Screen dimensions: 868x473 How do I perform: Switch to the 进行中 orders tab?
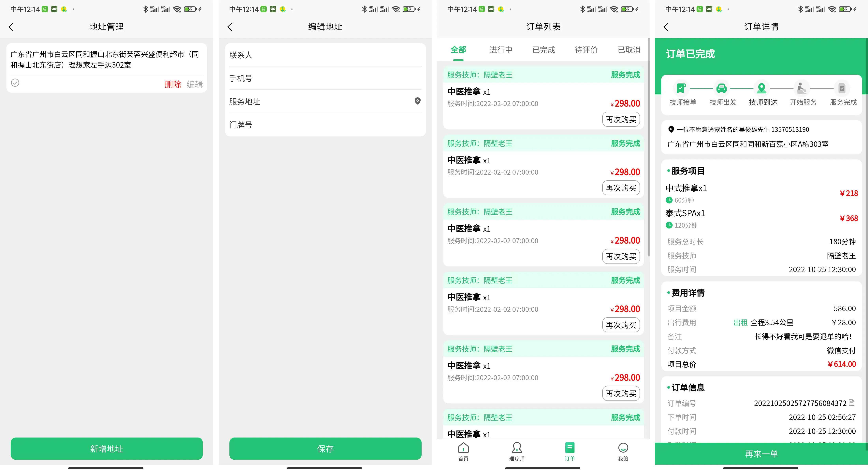[501, 50]
